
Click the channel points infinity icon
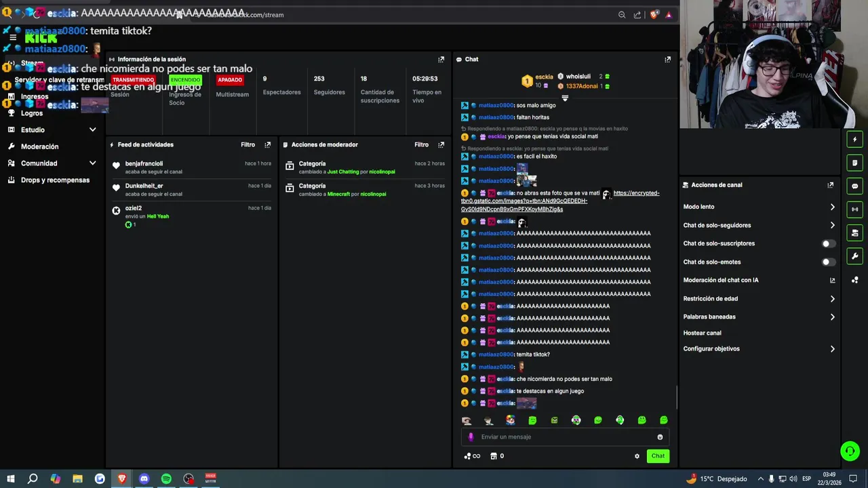472,456
